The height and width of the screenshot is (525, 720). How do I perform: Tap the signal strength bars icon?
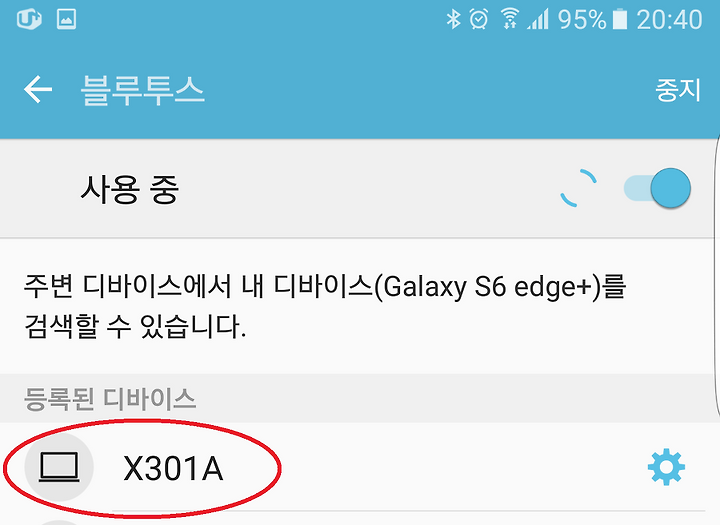coord(538,20)
